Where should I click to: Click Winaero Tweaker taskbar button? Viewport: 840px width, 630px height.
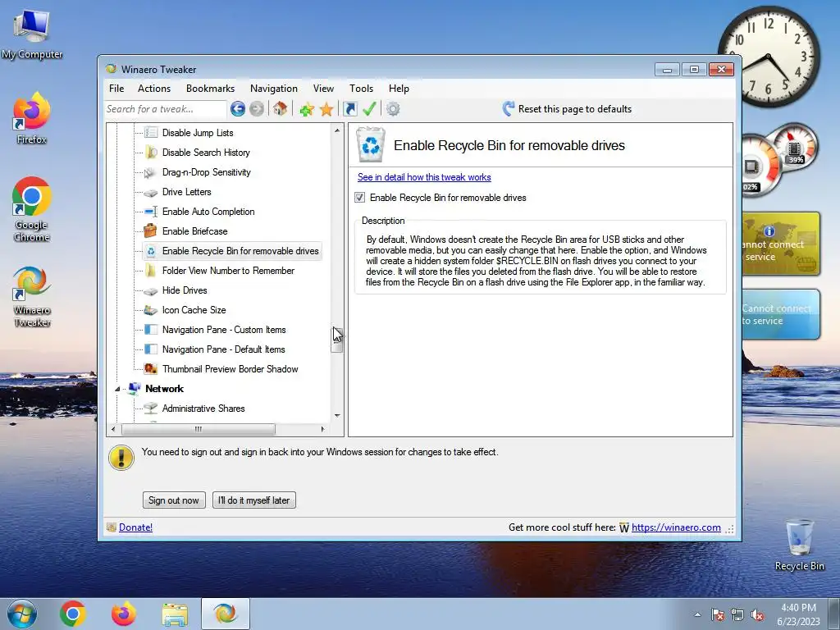tap(226, 614)
